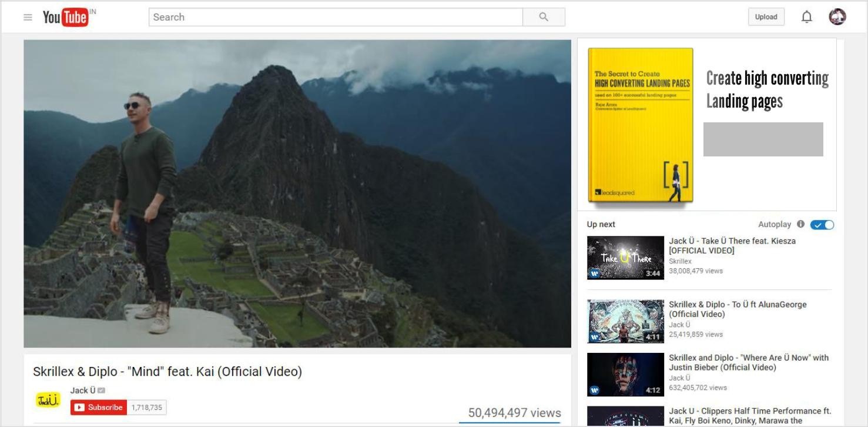The height and width of the screenshot is (427, 868).
Task: Click the 38,008,479 views text
Action: click(696, 271)
